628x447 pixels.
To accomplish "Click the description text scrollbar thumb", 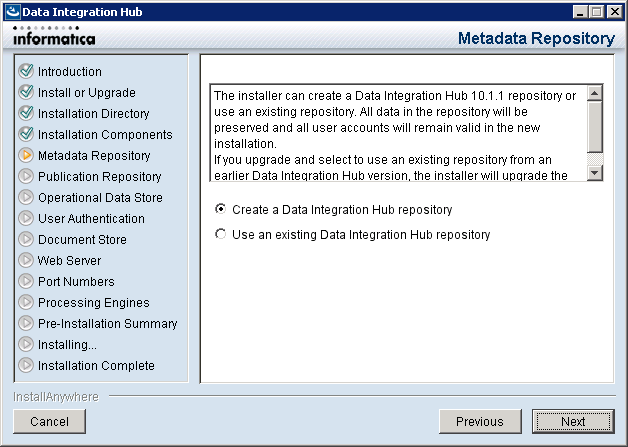I will 595,127.
